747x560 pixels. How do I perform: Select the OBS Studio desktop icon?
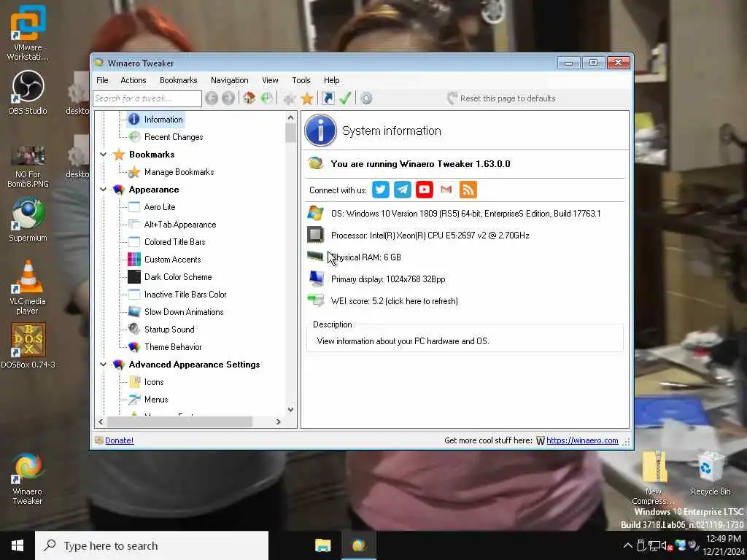[28, 93]
